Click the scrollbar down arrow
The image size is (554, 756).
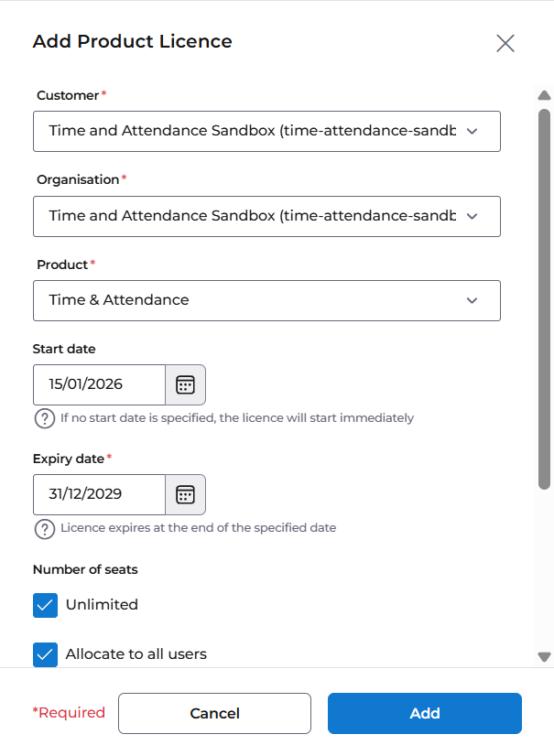click(x=544, y=656)
